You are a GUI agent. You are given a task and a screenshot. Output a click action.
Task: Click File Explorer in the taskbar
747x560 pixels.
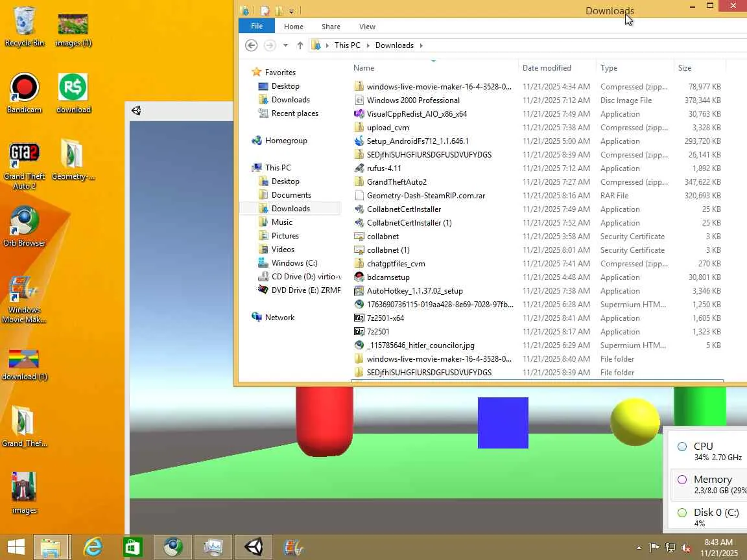click(x=52, y=546)
